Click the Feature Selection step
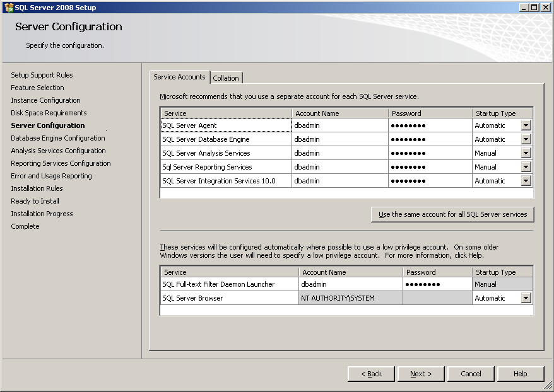The height and width of the screenshot is (392, 554). (x=37, y=88)
